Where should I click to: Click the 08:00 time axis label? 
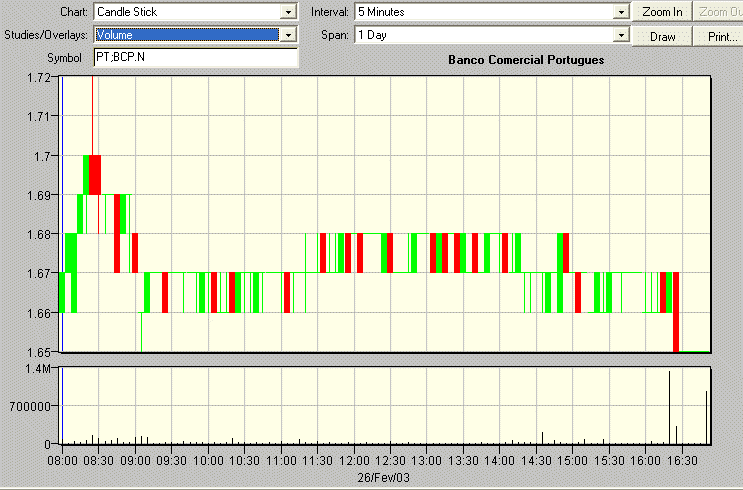tap(63, 460)
